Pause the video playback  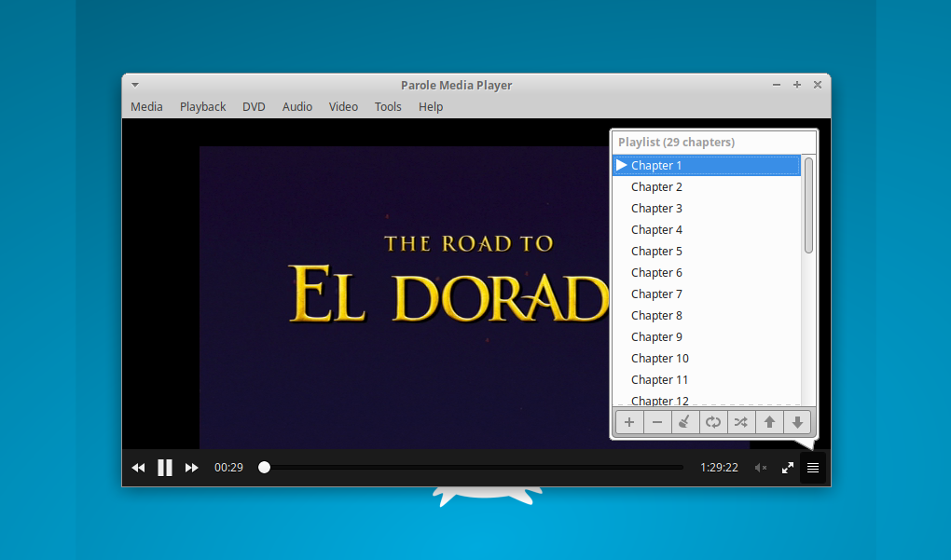click(x=164, y=467)
